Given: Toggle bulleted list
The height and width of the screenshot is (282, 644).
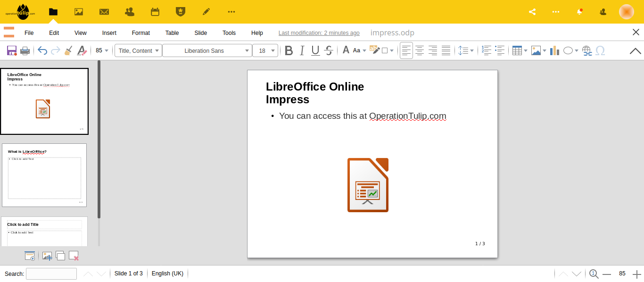Looking at the screenshot, I should click(x=500, y=50).
